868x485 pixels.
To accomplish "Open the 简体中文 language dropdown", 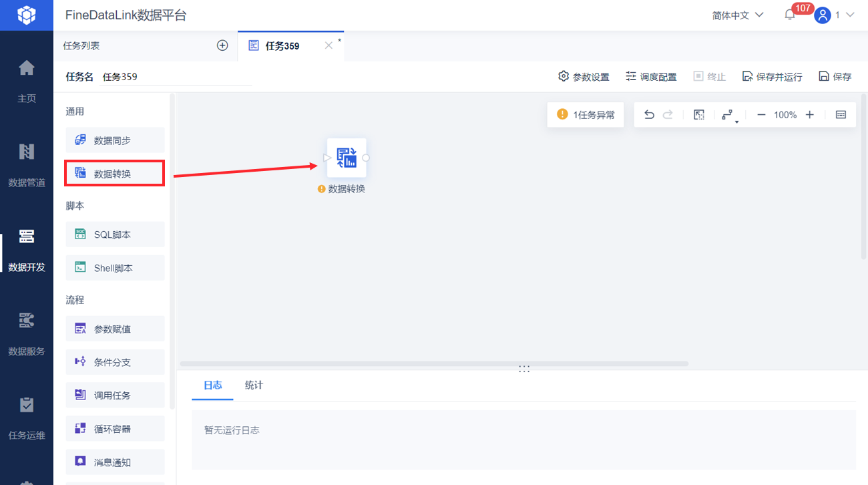I will pos(738,15).
